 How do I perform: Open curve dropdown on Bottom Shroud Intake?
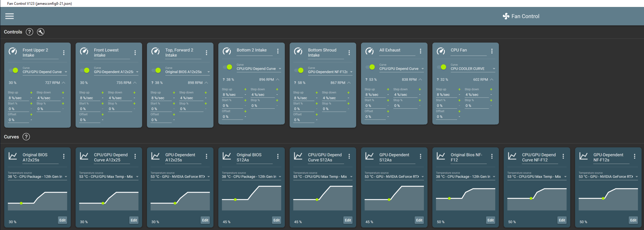[330, 72]
